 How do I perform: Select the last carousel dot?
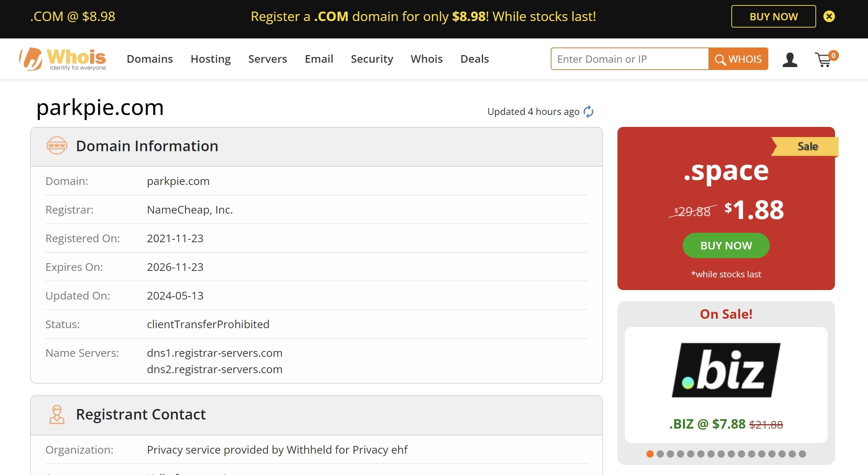(x=802, y=454)
